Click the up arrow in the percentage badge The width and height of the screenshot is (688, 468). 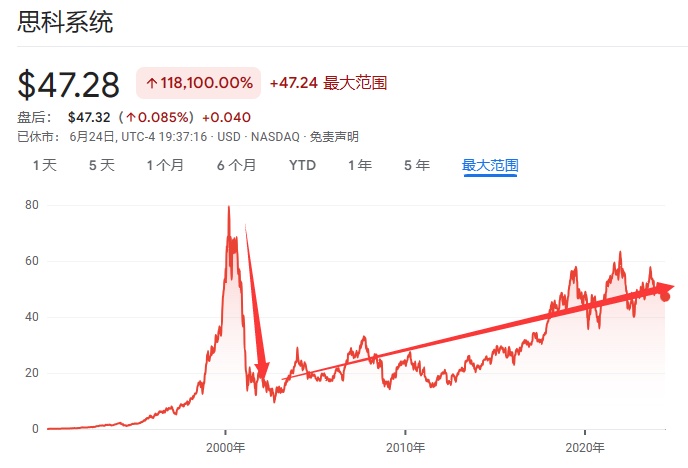point(152,83)
